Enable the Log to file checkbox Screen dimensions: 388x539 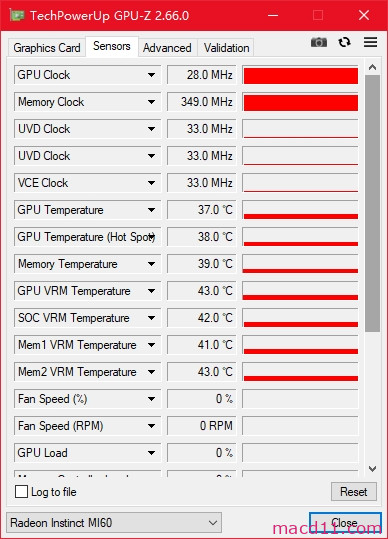(x=21, y=492)
